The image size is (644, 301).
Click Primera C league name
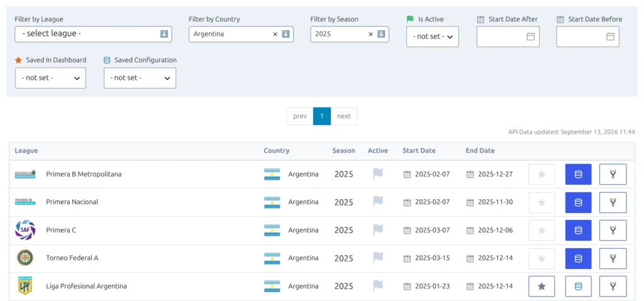tap(61, 230)
